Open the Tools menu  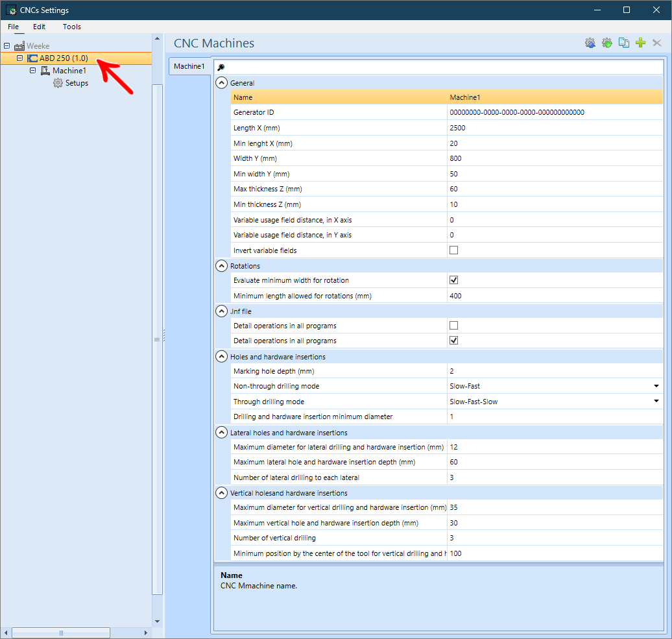coord(71,27)
